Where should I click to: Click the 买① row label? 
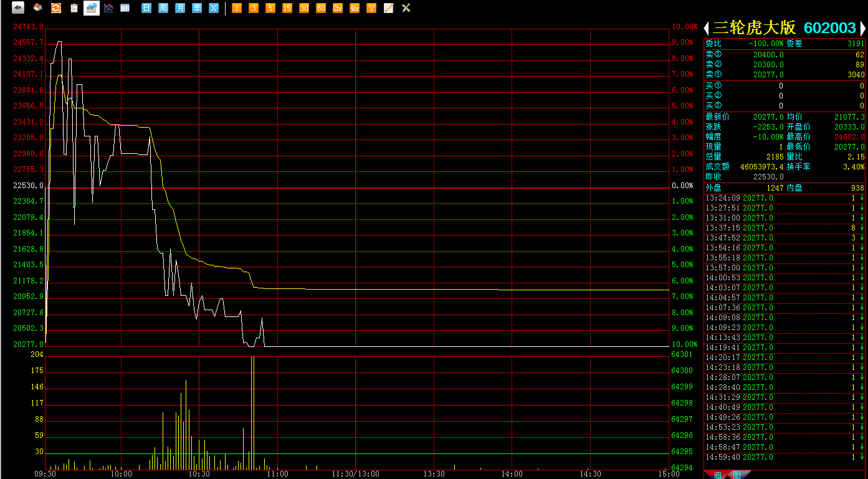[x=713, y=86]
